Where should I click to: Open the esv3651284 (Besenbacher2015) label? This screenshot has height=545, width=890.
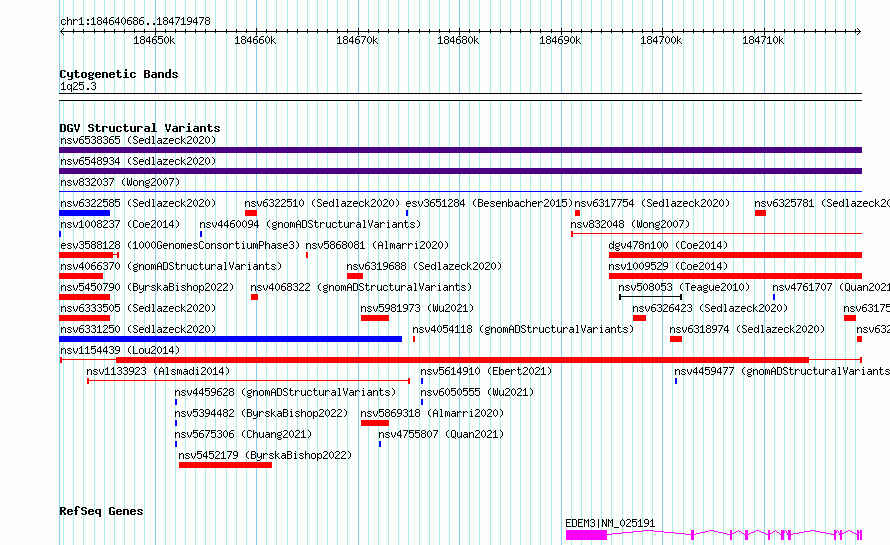click(489, 203)
